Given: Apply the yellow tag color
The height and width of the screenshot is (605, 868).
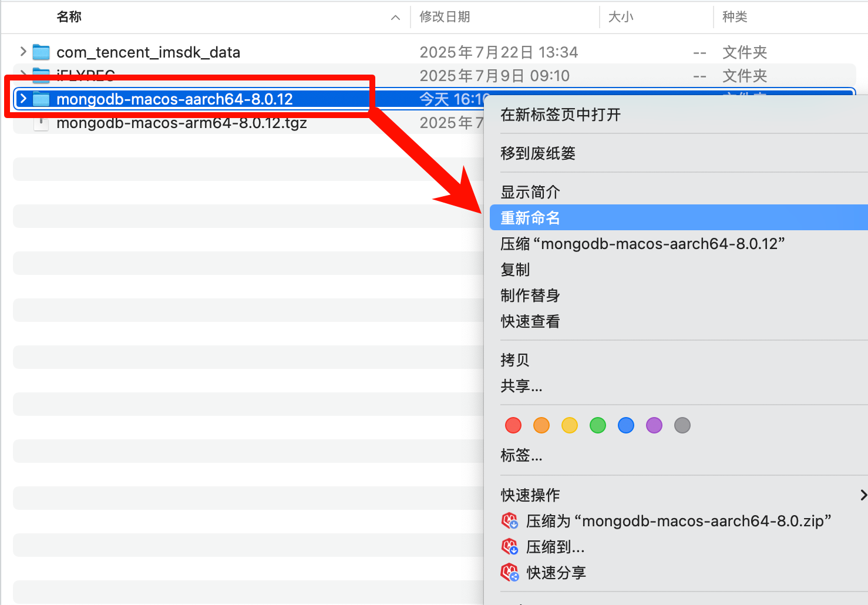Looking at the screenshot, I should 570,425.
